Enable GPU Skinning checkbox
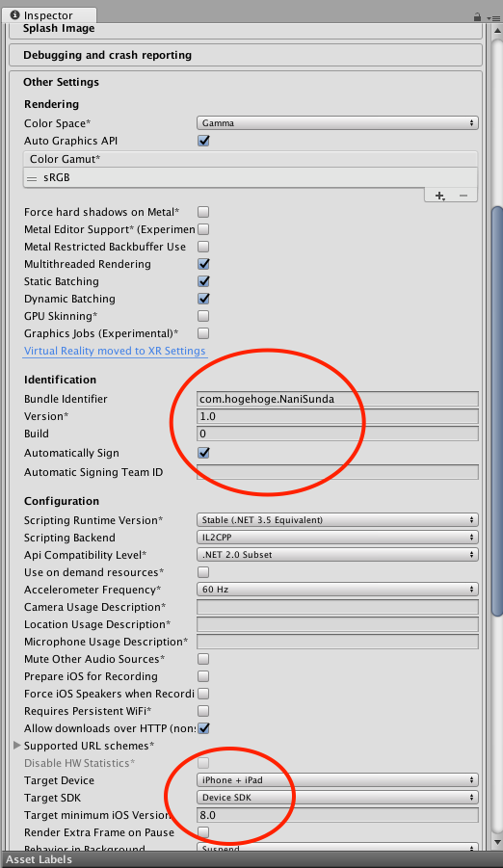Image resolution: width=503 pixels, height=868 pixels. coord(203,316)
